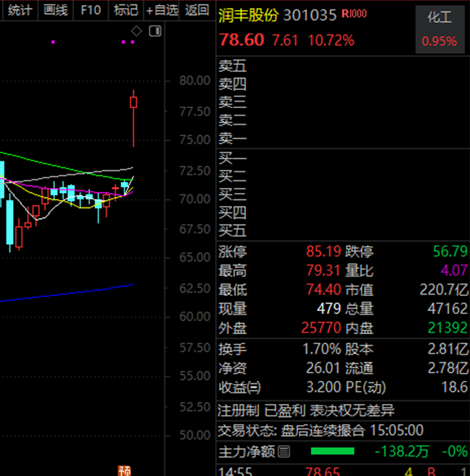Open the 统计 statistics tool
This screenshot has width=470, height=476.
tap(20, 10)
